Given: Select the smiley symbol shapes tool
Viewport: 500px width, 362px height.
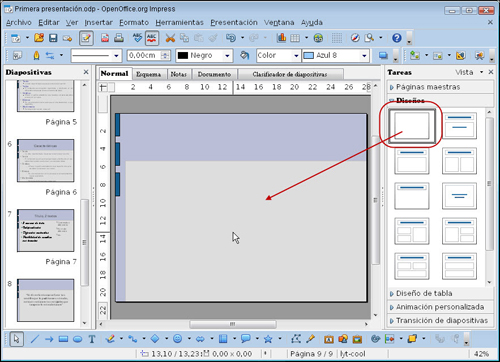Looking at the screenshot, I should (x=178, y=339).
